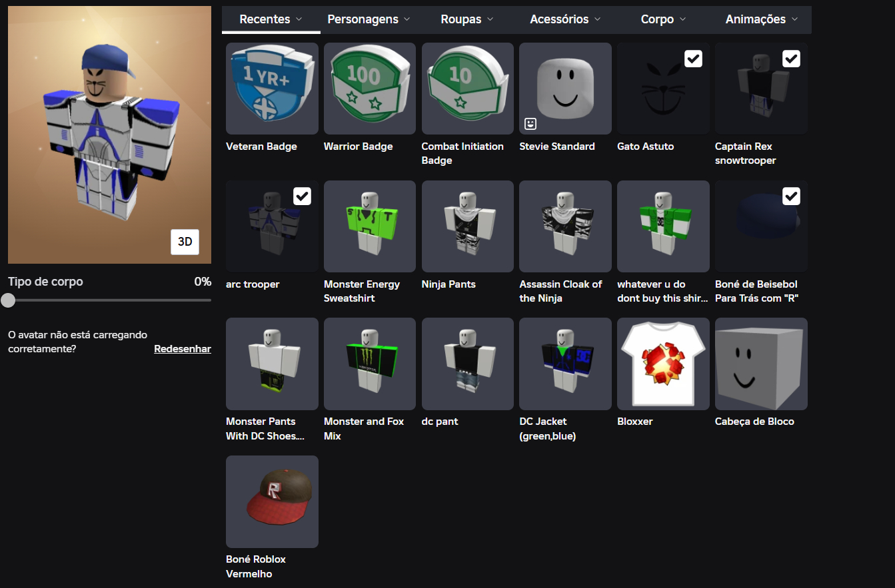The height and width of the screenshot is (588, 895).
Task: Select the Bloxxer t-shirt
Action: pyautogui.click(x=663, y=364)
